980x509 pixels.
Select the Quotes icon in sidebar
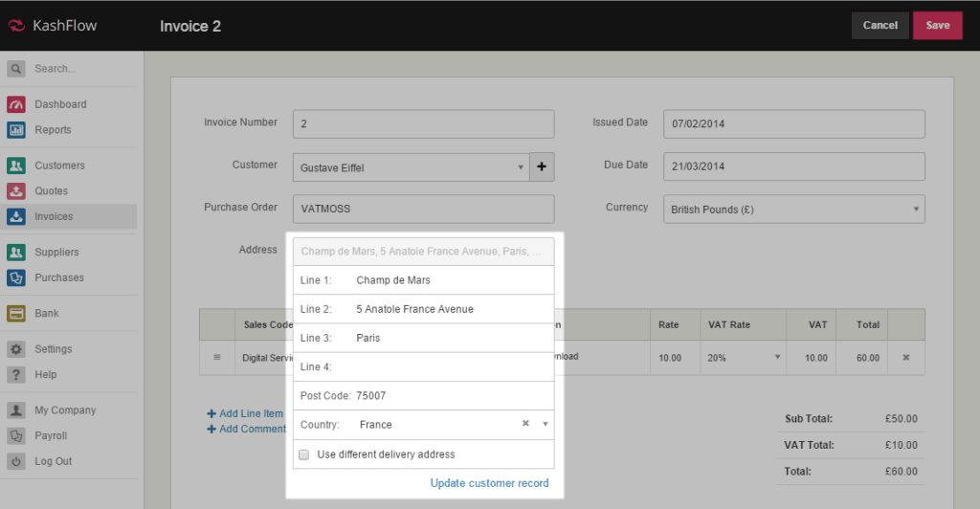coord(16,190)
